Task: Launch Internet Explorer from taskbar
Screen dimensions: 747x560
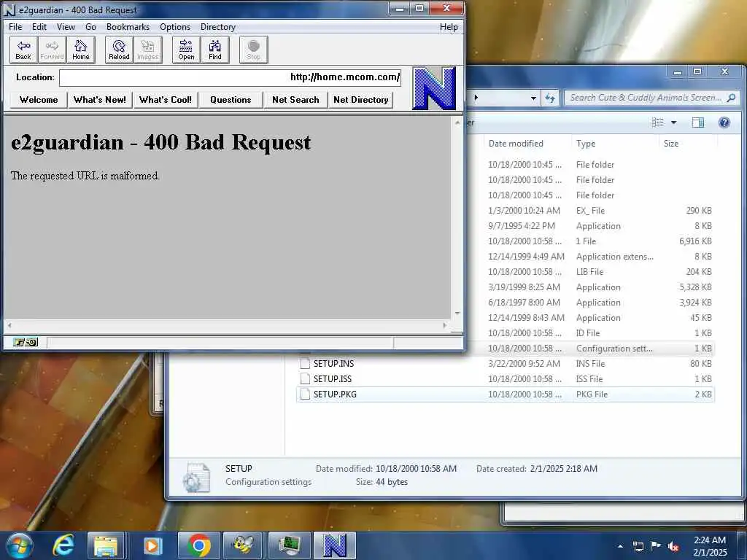Action: 63,545
